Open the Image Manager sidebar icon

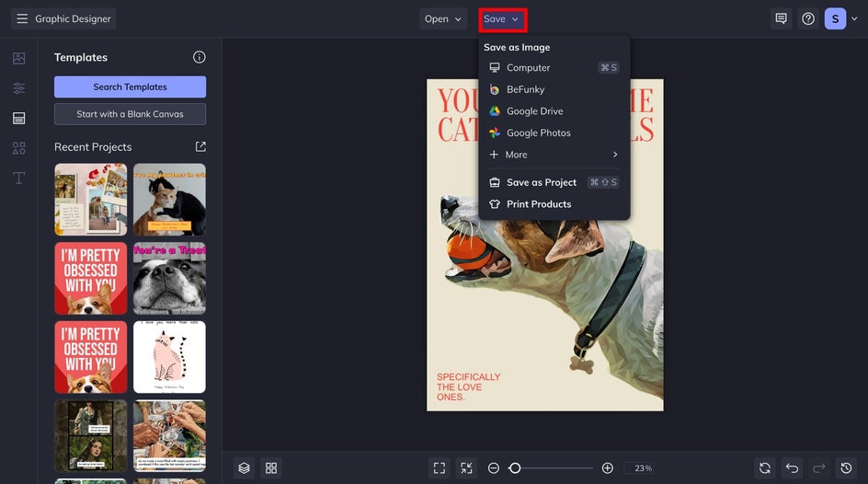[x=18, y=59]
